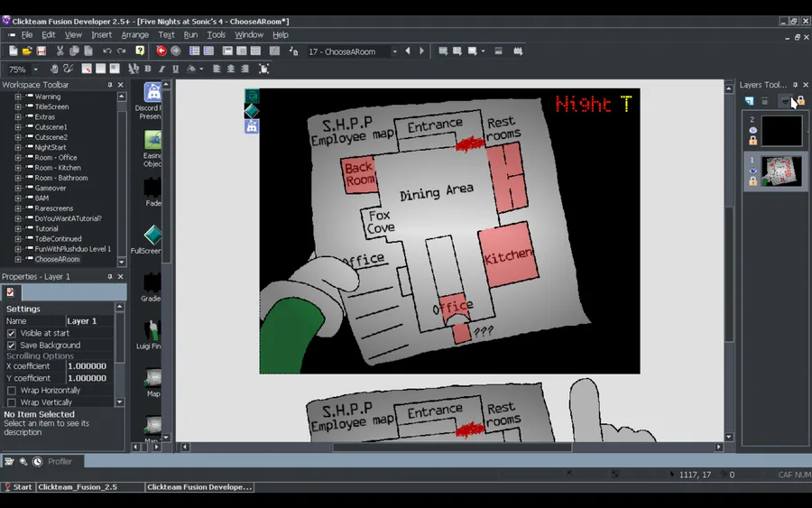
Task: Save the application with the floppy disk icon
Action: (x=41, y=51)
